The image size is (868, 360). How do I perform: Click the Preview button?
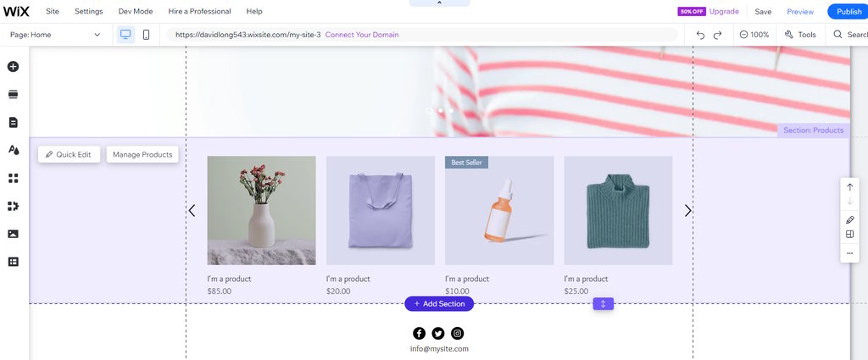[800, 12]
